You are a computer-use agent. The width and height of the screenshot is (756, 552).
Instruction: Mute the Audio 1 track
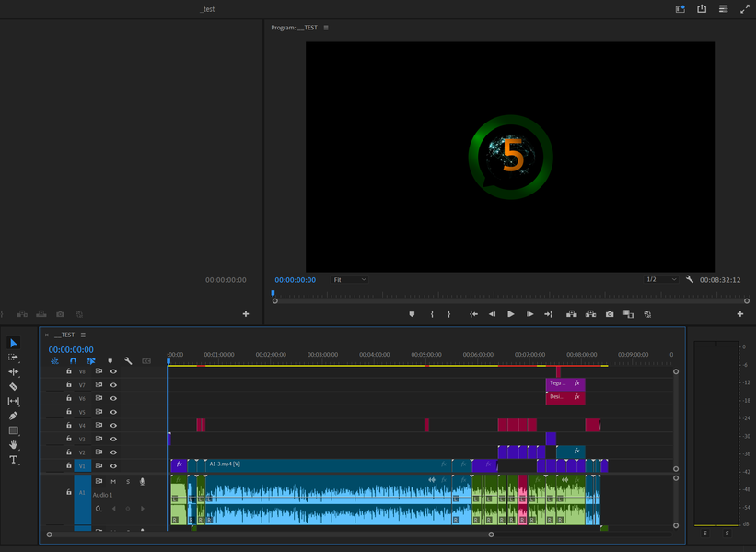coord(113,481)
